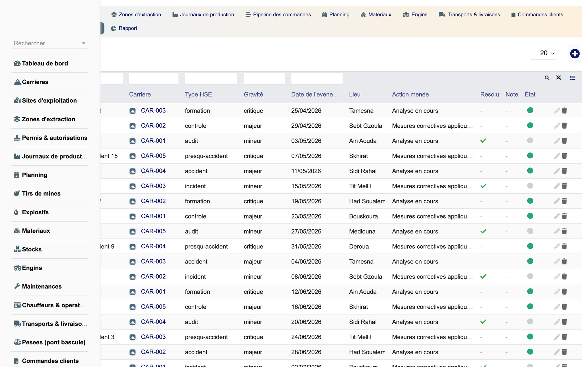Click the resolved check on incident row 15/05/2026
588x367 pixels.
[x=483, y=186]
